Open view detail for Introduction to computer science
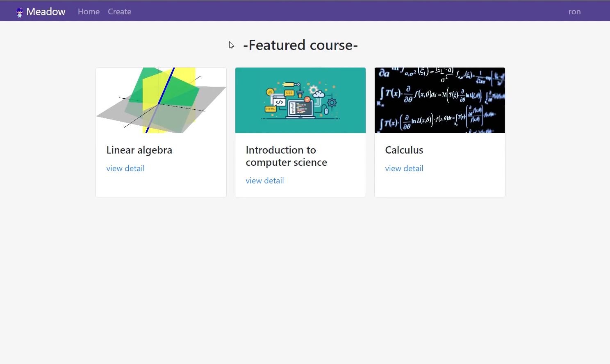This screenshot has height=364, width=610. point(265,181)
